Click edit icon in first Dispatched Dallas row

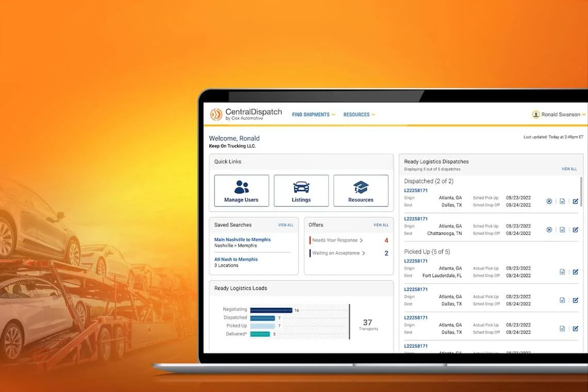[575, 202]
